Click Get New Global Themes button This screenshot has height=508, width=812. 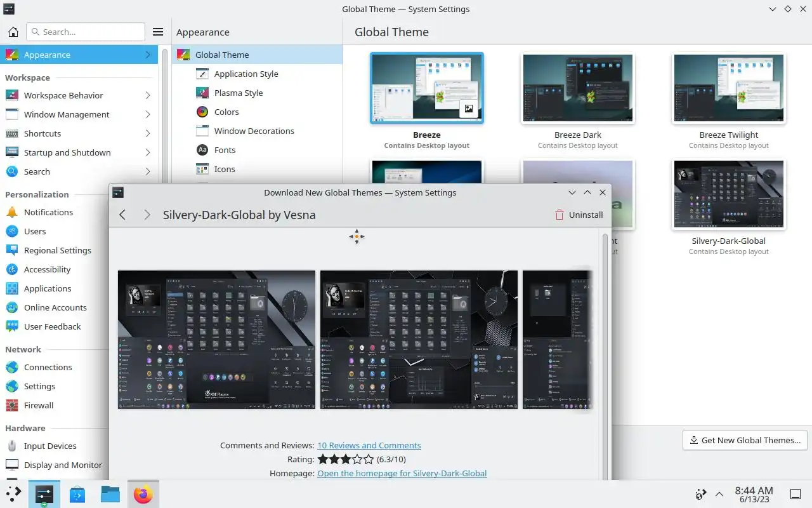(x=745, y=440)
